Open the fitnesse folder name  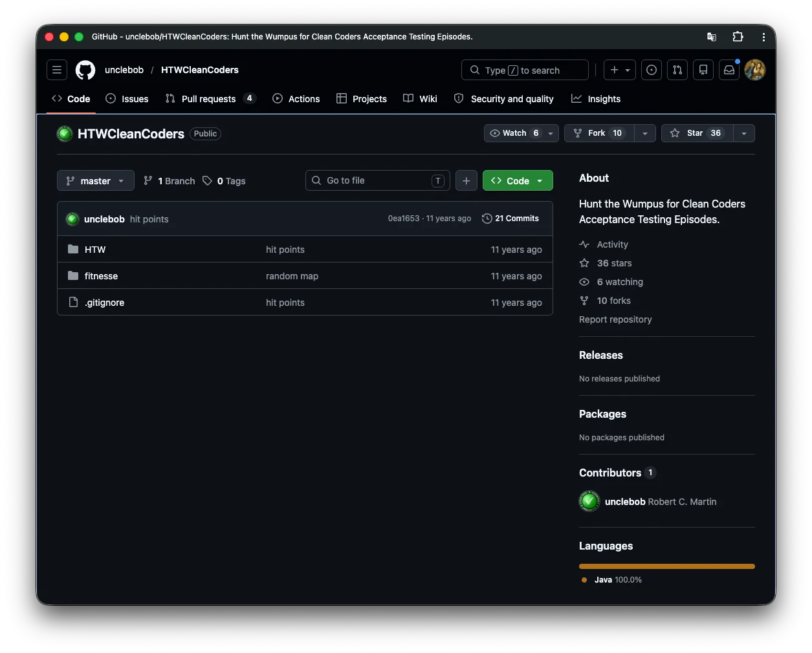102,276
